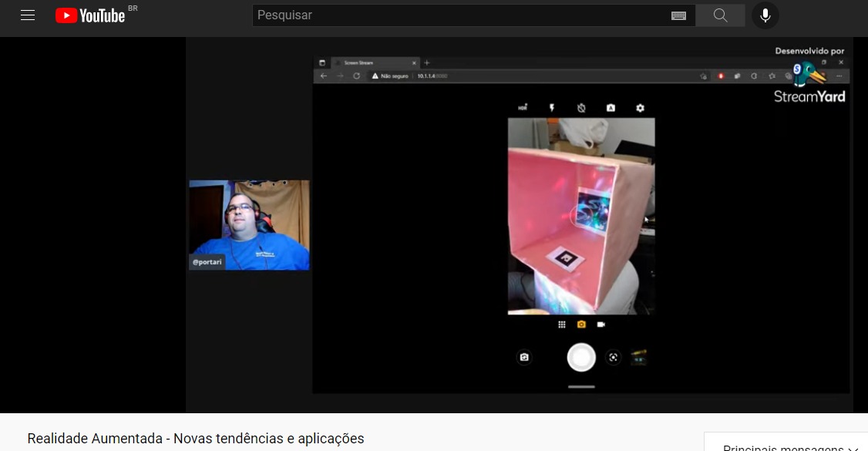Close the Screen Stream tab in video
The width and height of the screenshot is (868, 451).
413,63
